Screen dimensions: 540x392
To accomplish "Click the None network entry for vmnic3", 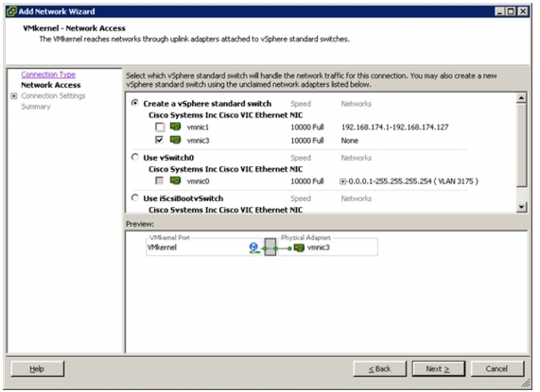I will pyautogui.click(x=350, y=141).
